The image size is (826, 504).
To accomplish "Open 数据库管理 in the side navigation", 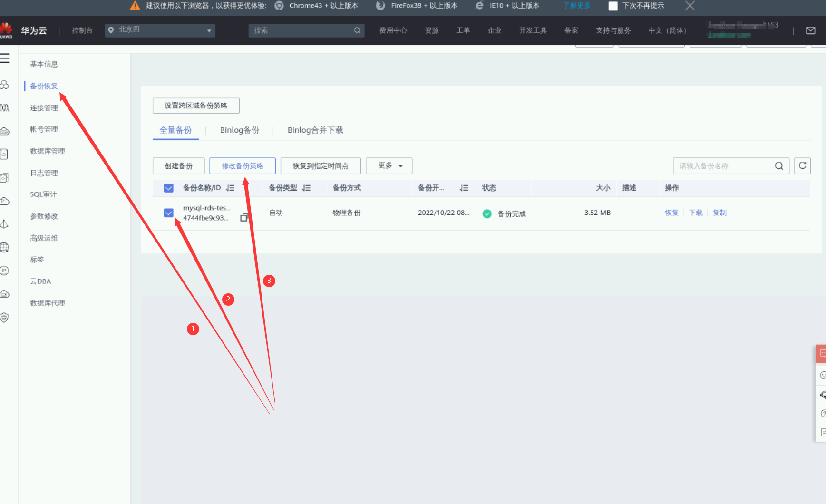I will 48,151.
